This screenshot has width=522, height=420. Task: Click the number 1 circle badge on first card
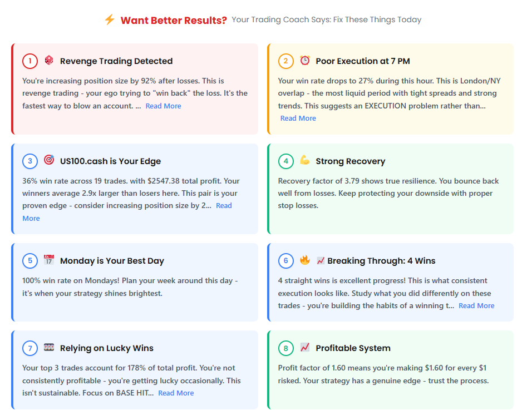coord(30,61)
